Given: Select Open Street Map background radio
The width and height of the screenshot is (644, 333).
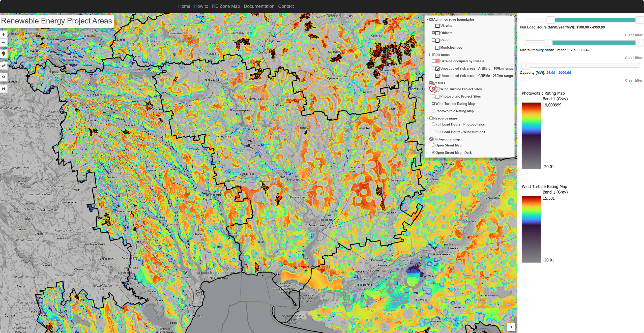Looking at the screenshot, I should pos(433,145).
